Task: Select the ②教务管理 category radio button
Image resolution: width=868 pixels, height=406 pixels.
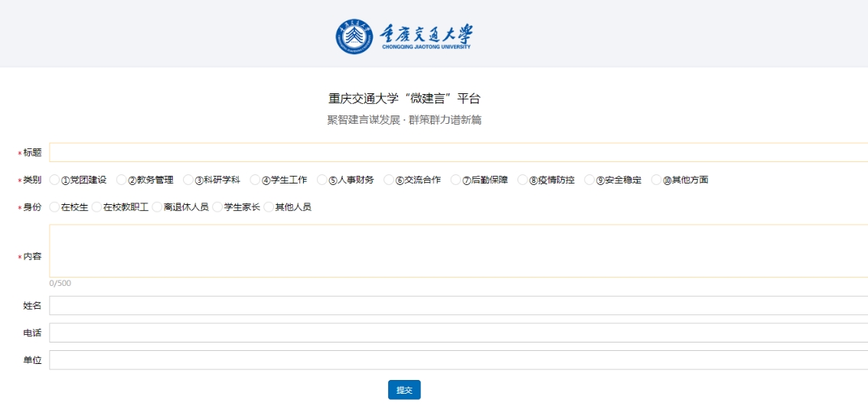Action: click(121, 180)
